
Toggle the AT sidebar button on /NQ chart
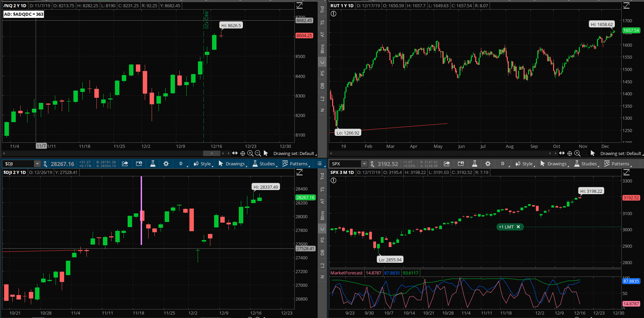tap(322, 35)
